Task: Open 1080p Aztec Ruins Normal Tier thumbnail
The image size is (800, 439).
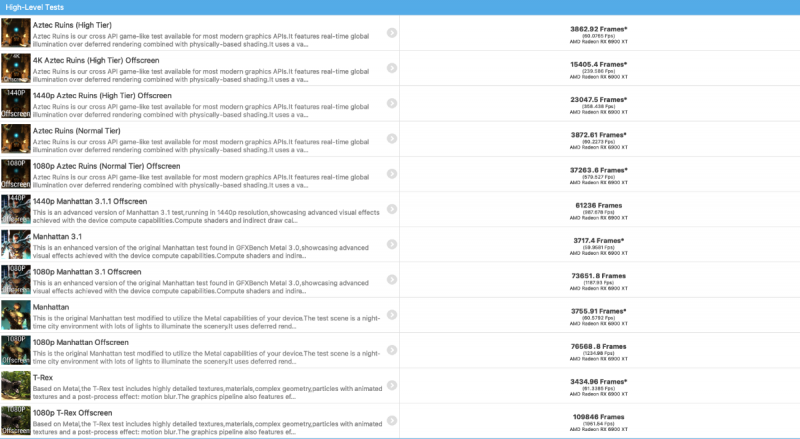Action: pos(16,174)
